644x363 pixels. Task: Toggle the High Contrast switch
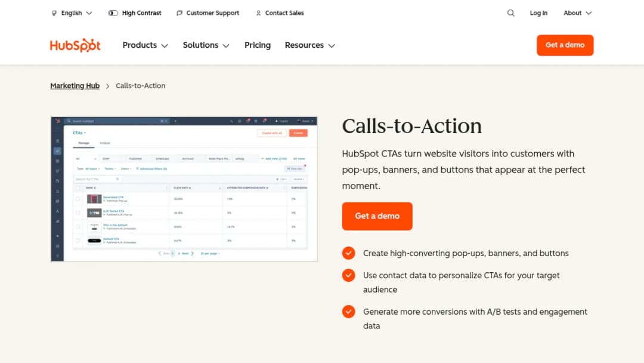point(113,13)
